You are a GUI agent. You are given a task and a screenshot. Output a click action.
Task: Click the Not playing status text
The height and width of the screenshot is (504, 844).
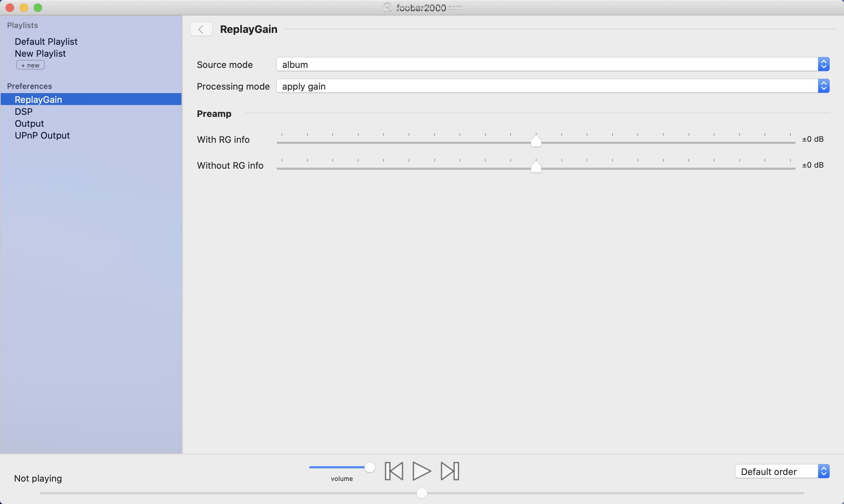37,478
